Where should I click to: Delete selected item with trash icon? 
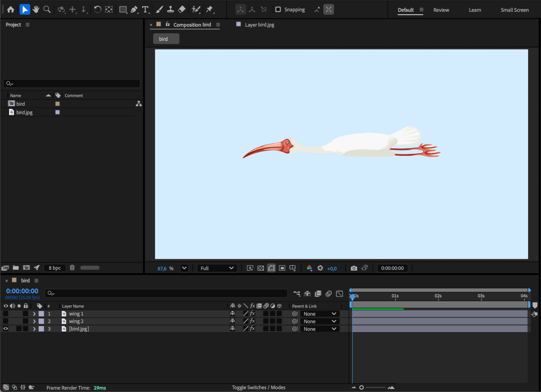[72, 267]
